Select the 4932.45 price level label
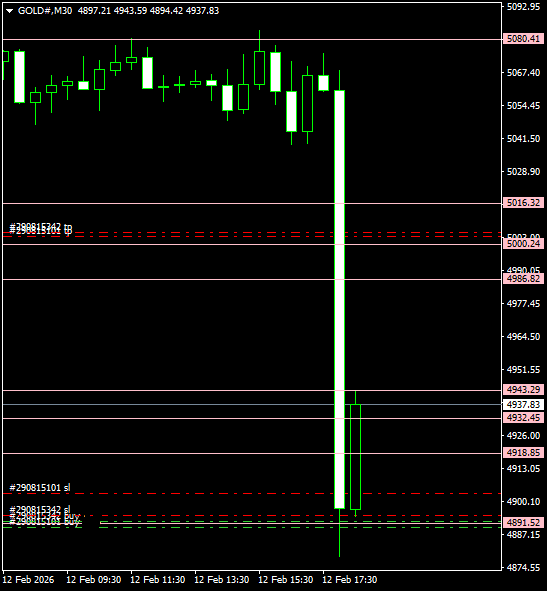The width and height of the screenshot is (547, 591). [x=523, y=417]
